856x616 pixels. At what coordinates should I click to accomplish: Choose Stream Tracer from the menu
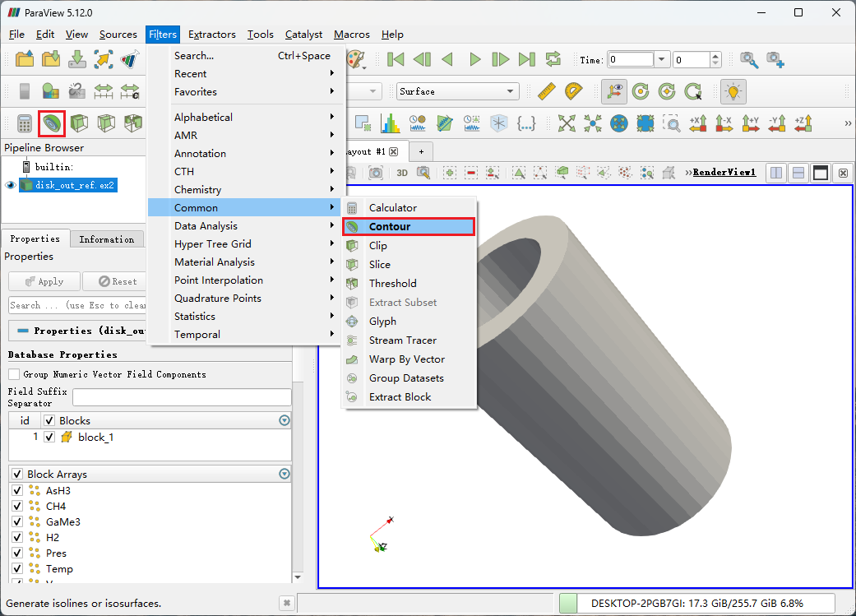tap(402, 340)
